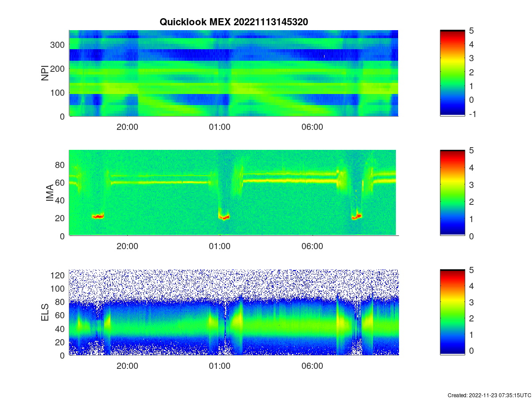Screen dimensions: 532x399
Task: Click the 20:00 tick under the NPI plot
Action: click(128, 127)
